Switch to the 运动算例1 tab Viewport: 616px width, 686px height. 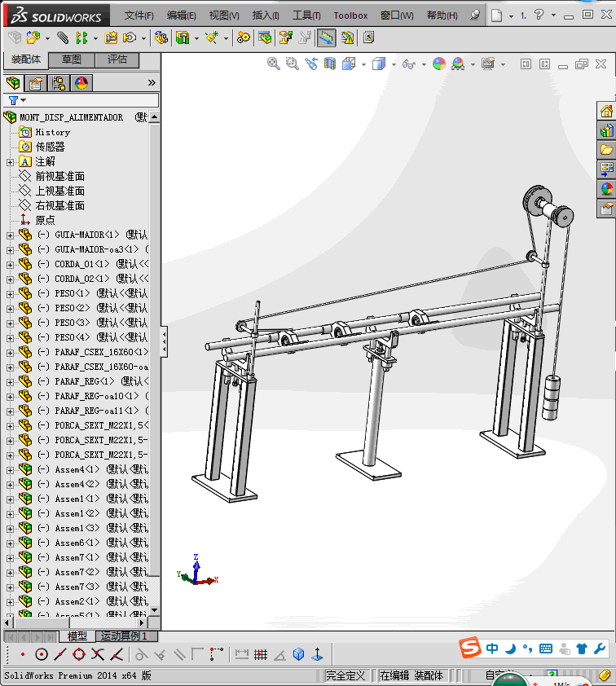tap(124, 635)
